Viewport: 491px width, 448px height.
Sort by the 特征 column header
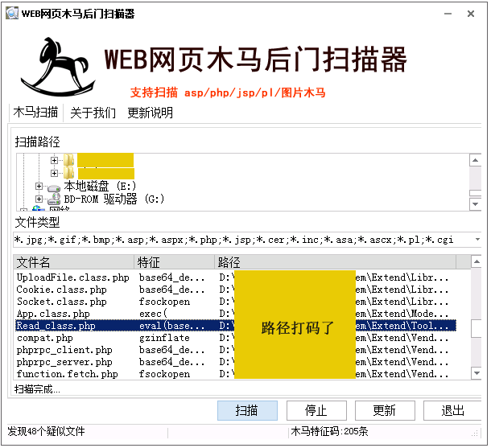175,262
